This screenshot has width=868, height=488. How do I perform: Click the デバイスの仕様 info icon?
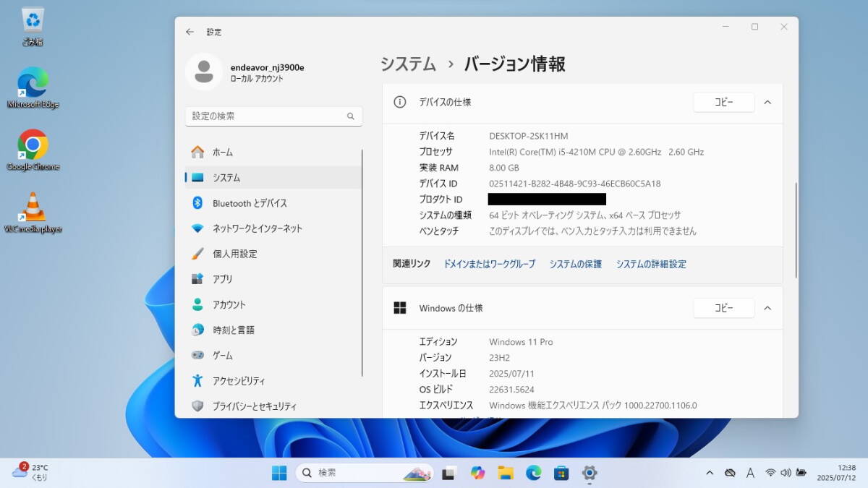(x=400, y=102)
